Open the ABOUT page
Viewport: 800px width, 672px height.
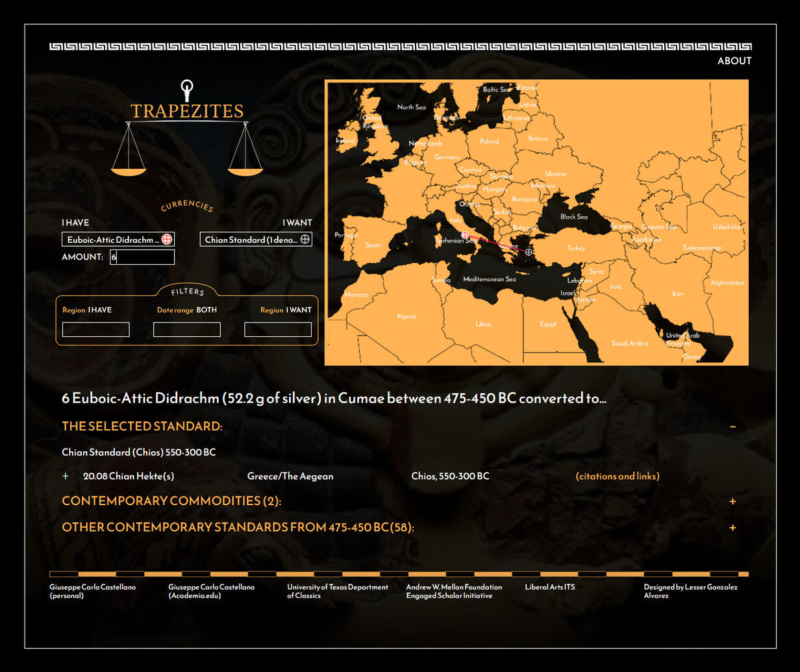coord(734,61)
